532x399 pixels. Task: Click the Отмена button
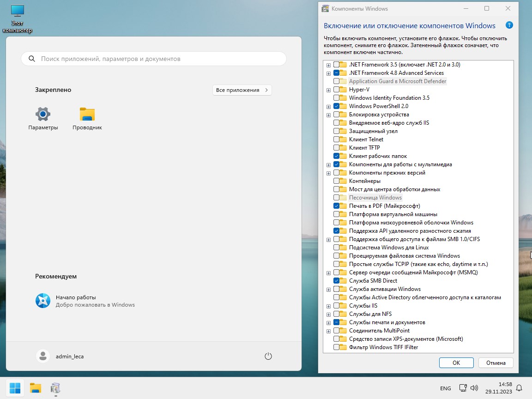pyautogui.click(x=496, y=363)
